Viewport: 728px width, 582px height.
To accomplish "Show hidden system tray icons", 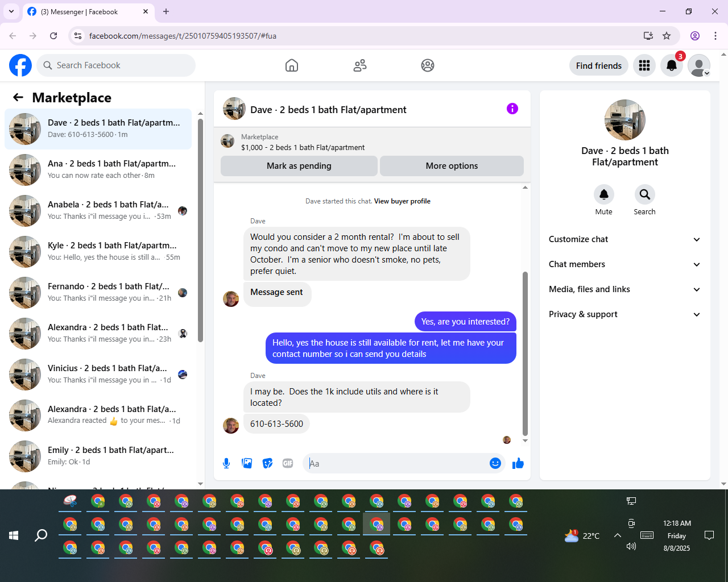I will (618, 535).
